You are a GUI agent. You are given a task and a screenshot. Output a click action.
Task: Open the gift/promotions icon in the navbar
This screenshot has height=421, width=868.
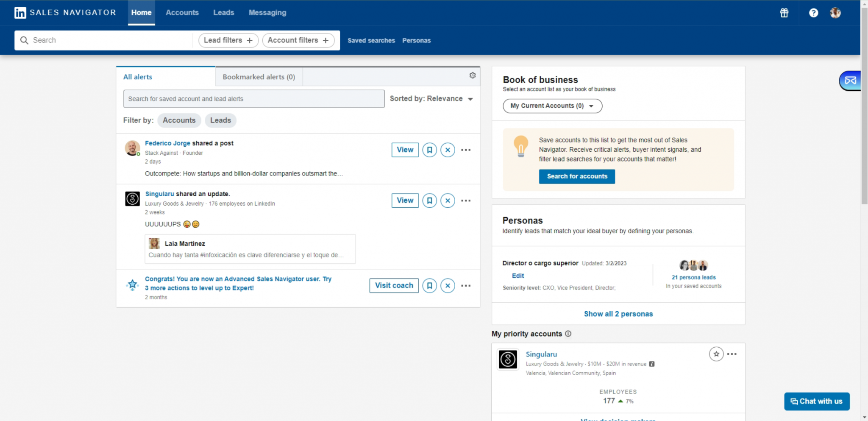(x=784, y=13)
